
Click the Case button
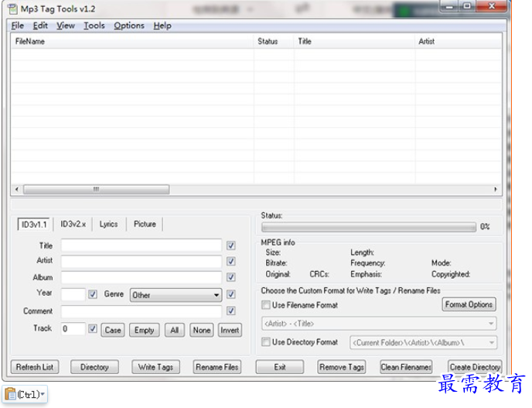pos(113,330)
